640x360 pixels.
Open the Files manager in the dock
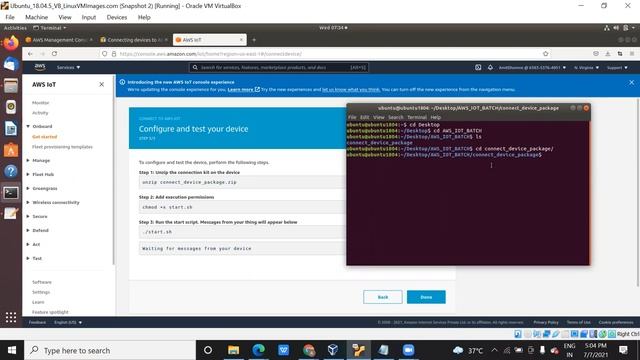(x=11, y=86)
